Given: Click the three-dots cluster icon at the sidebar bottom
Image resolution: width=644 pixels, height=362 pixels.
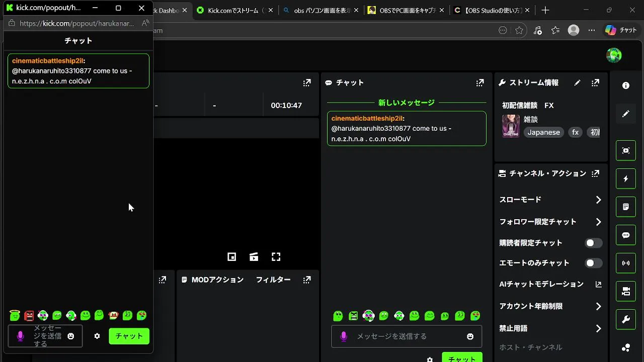Looking at the screenshot, I should 626,347.
